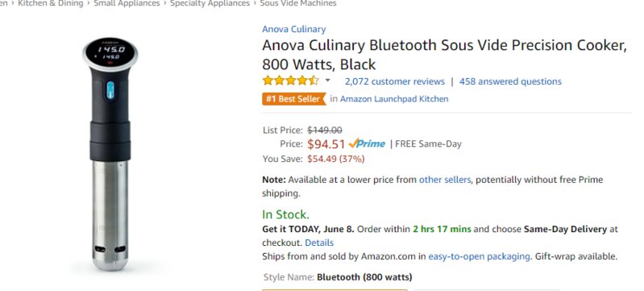The width and height of the screenshot is (644, 291).
Task: Go to Sous Vide Machines breadcrumb
Action: [x=298, y=3]
